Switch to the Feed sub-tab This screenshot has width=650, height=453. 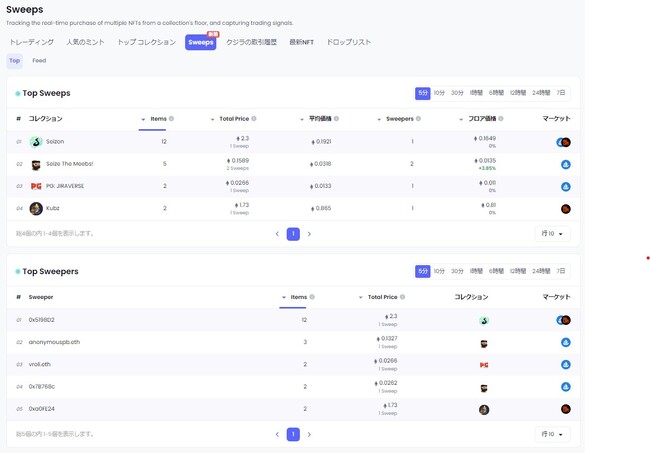pos(39,61)
